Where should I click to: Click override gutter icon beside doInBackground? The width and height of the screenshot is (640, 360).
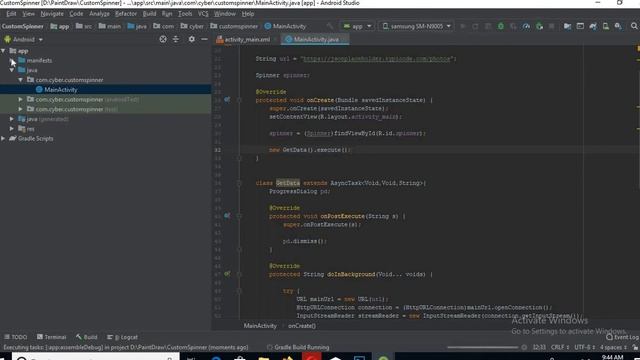227,274
